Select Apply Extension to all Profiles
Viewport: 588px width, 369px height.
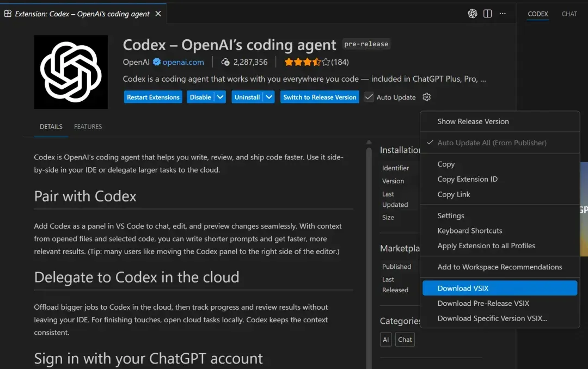pyautogui.click(x=500, y=245)
